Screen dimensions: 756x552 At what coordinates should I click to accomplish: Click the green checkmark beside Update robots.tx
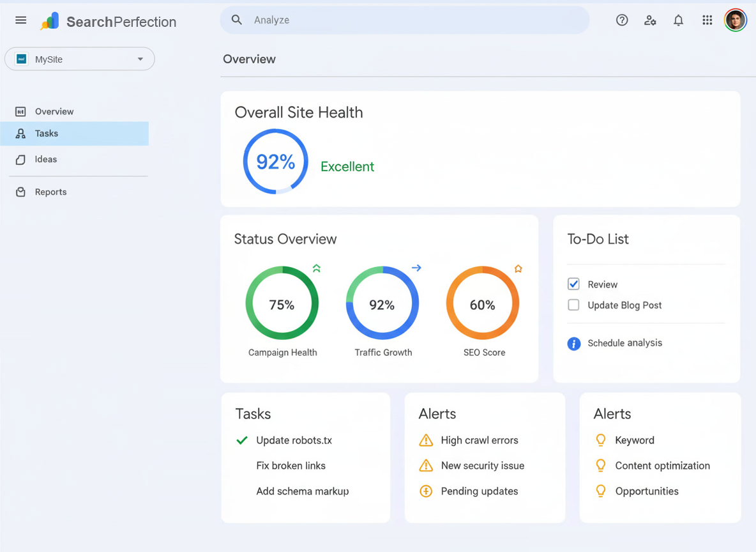(x=241, y=440)
